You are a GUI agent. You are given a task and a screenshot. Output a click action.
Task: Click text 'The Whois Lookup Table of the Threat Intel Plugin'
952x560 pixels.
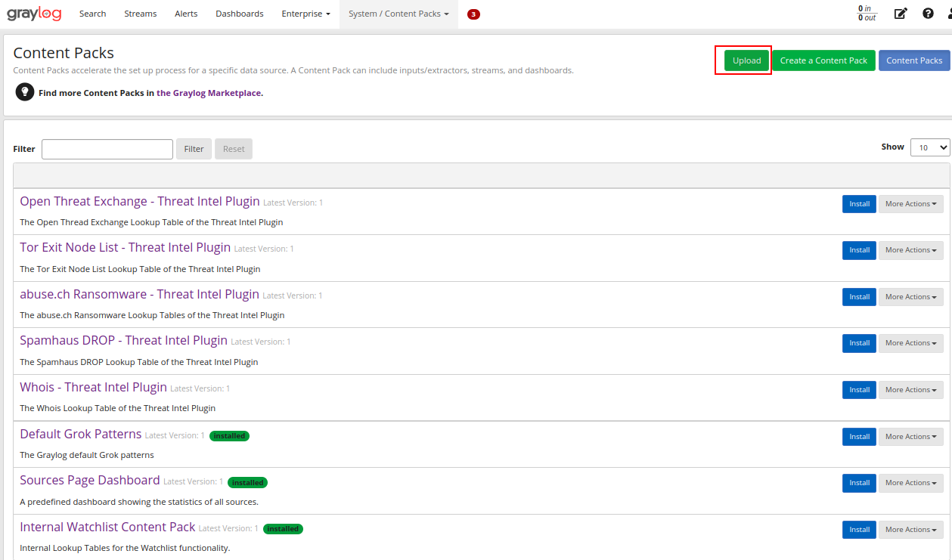117,408
